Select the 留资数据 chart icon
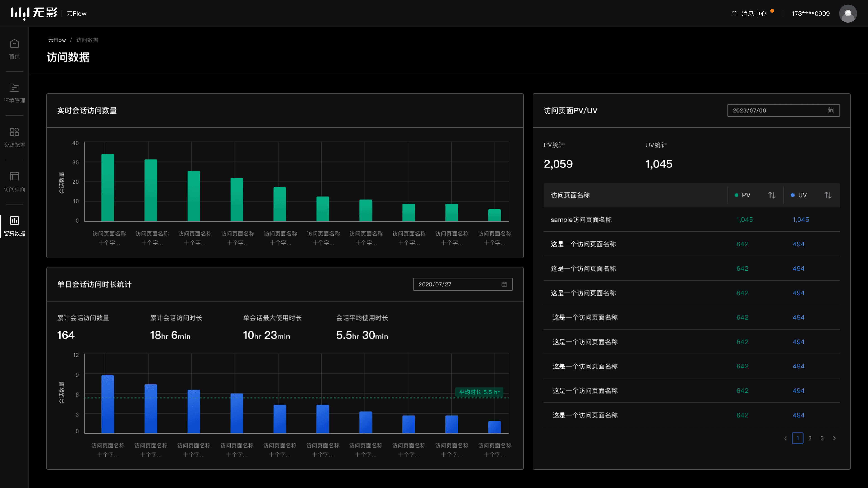Screen dimensions: 868x488 (x=14, y=221)
